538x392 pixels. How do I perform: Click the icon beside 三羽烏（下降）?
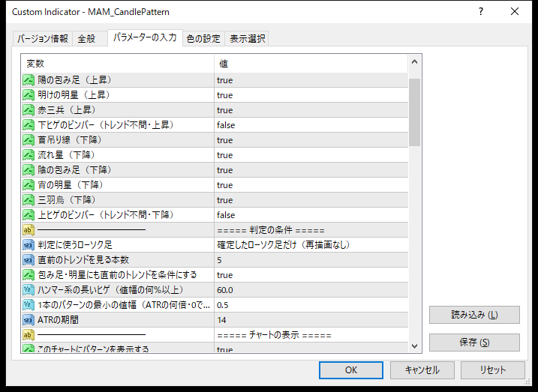click(29, 200)
